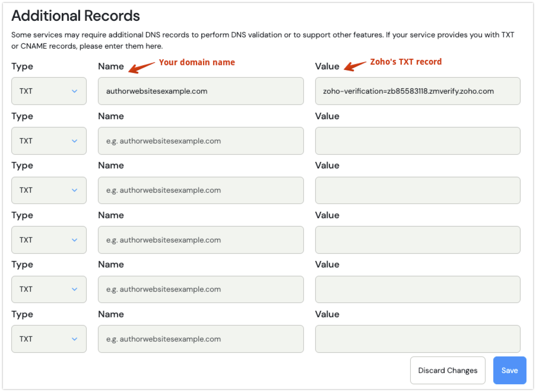
Task: Open the Type dropdown in the third record row
Action: click(49, 190)
